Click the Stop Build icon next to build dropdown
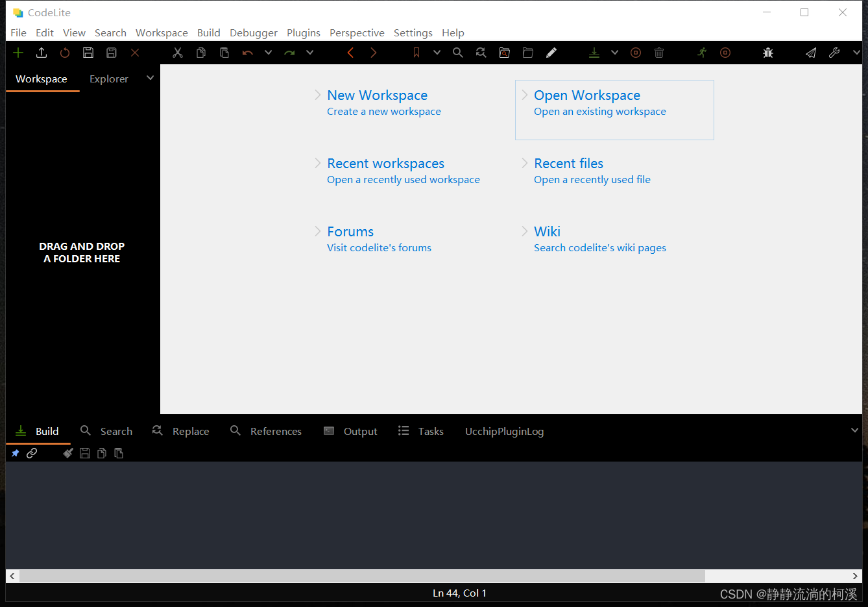Image resolution: width=868 pixels, height=607 pixels. (636, 53)
